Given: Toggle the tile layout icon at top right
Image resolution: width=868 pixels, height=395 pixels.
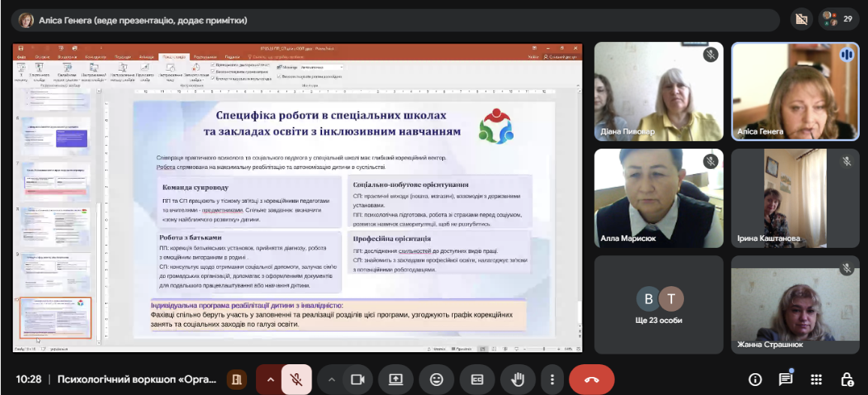Looking at the screenshot, I should click(800, 19).
